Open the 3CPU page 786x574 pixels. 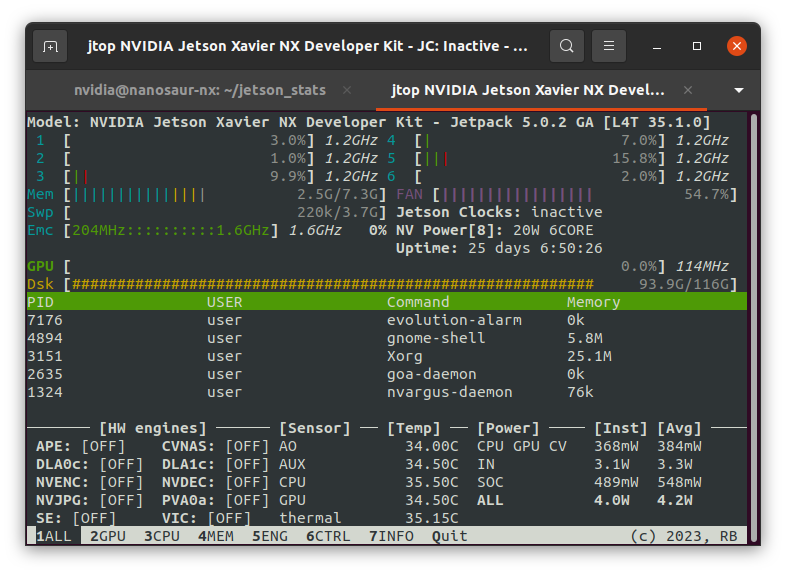[x=162, y=536]
